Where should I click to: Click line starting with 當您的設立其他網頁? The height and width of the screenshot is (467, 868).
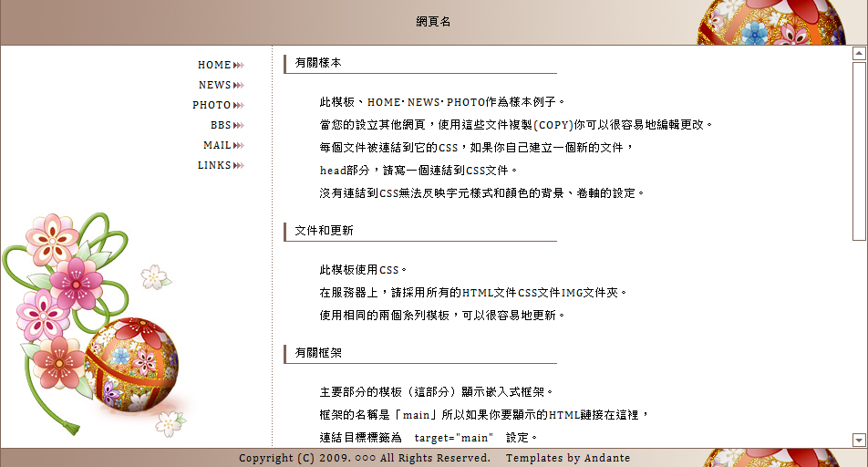516,125
